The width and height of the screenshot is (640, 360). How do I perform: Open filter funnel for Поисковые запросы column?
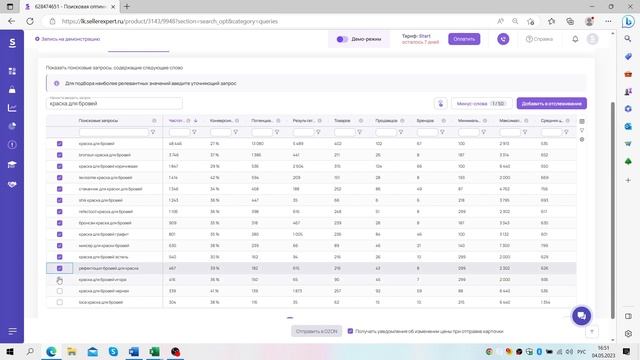[x=153, y=132]
